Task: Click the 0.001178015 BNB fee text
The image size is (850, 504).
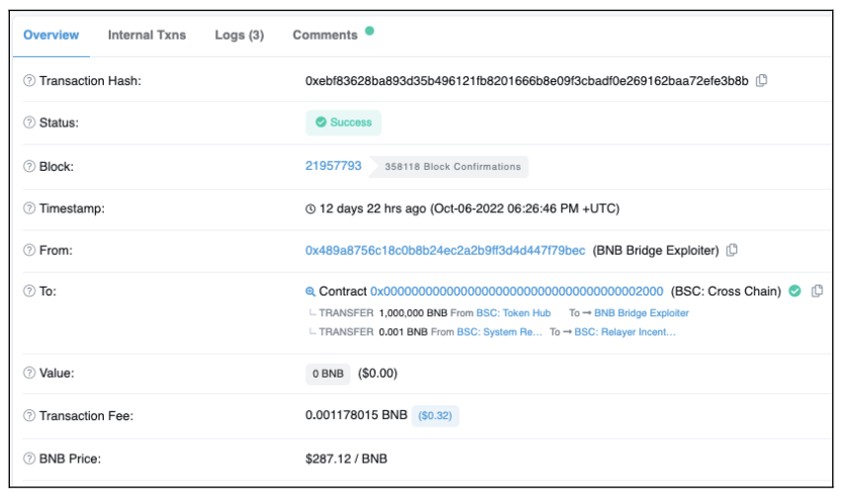Action: tap(356, 415)
